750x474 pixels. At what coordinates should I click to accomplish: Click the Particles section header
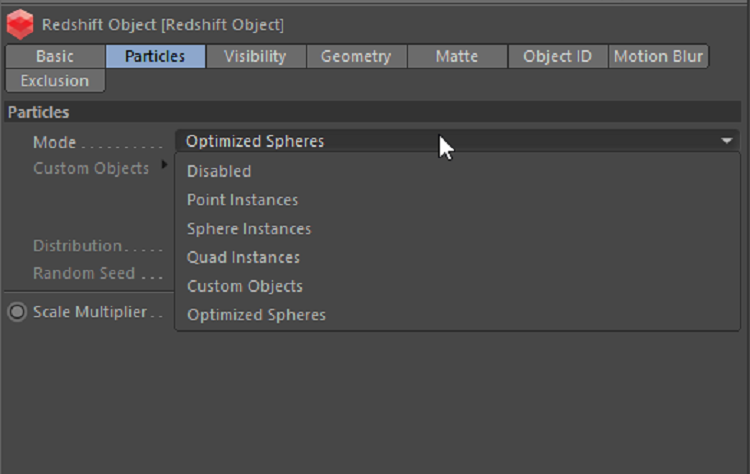[x=39, y=113]
